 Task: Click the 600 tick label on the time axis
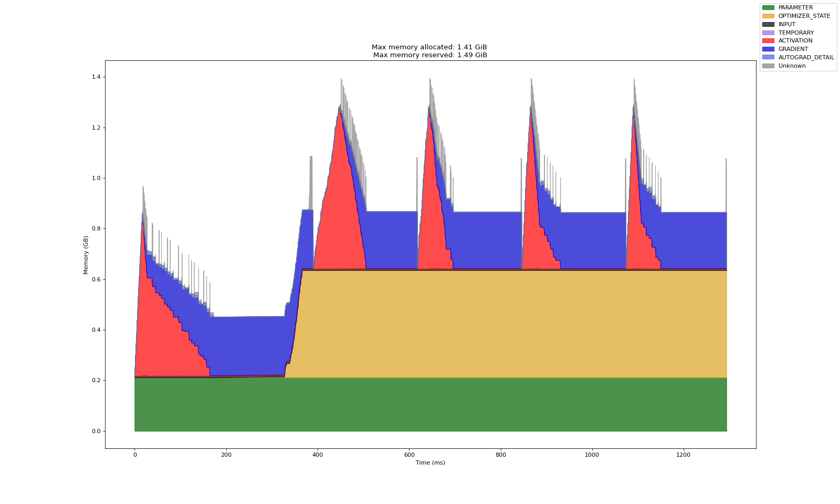(409, 455)
